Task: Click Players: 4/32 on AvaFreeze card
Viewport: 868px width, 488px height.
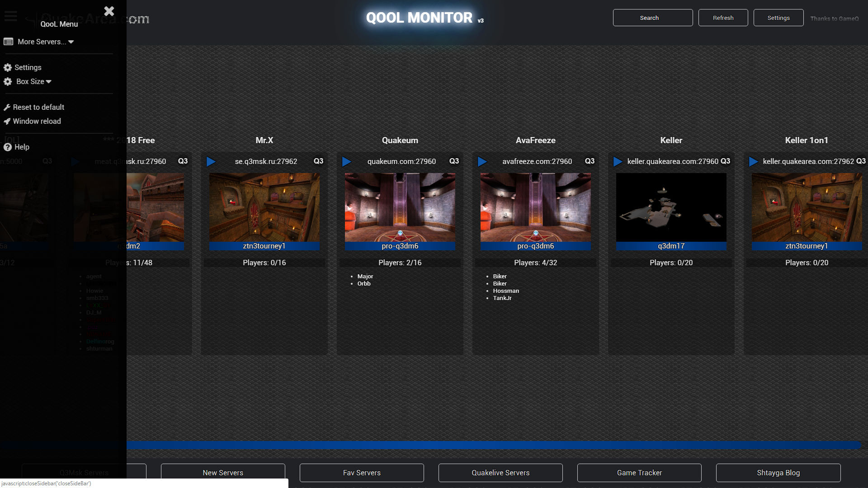Action: click(535, 263)
